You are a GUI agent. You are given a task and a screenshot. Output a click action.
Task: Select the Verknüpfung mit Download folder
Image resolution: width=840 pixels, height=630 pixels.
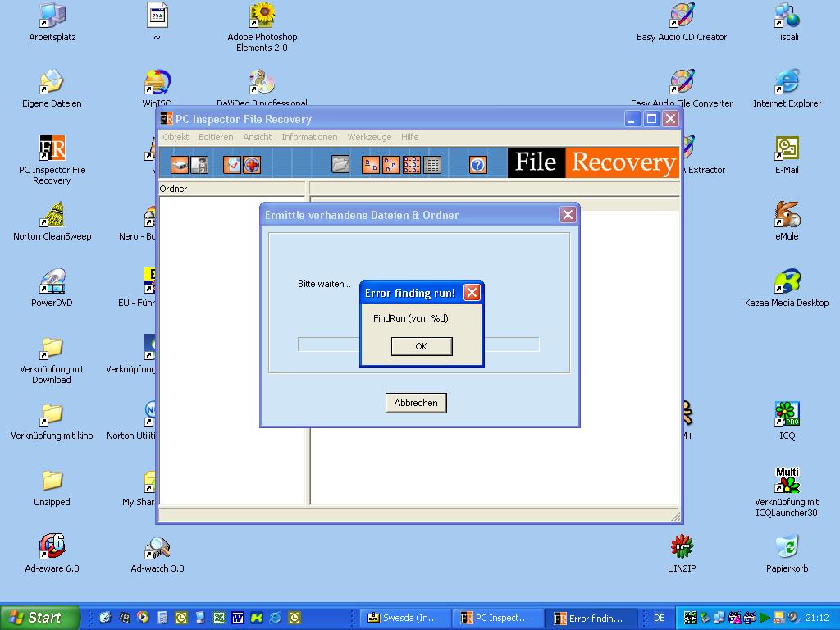point(52,361)
